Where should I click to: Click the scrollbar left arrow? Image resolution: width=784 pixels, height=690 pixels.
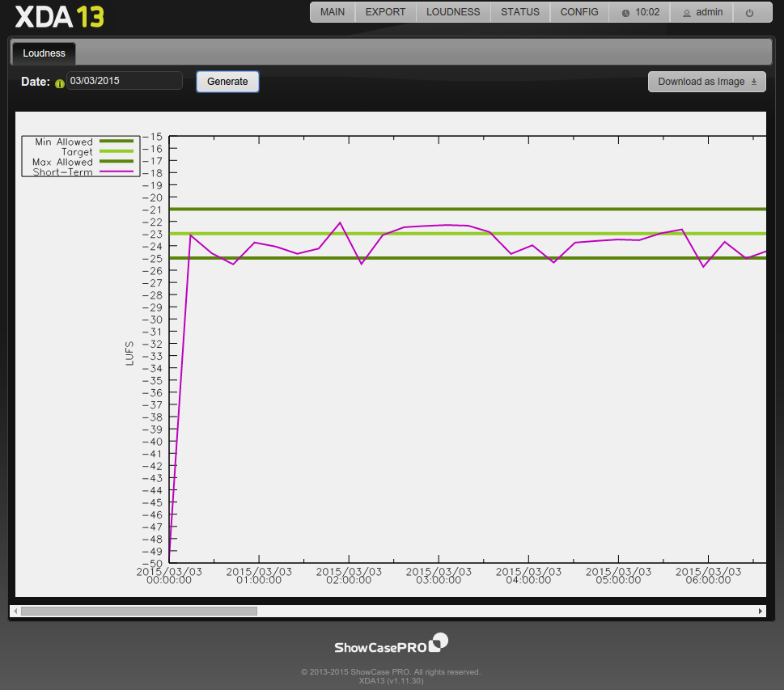point(15,612)
